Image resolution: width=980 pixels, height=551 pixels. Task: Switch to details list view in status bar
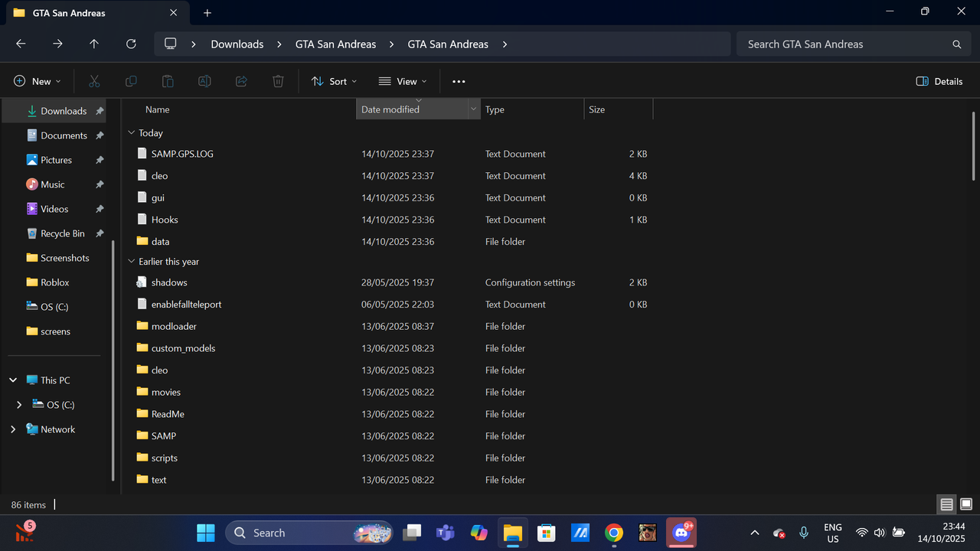pyautogui.click(x=947, y=504)
